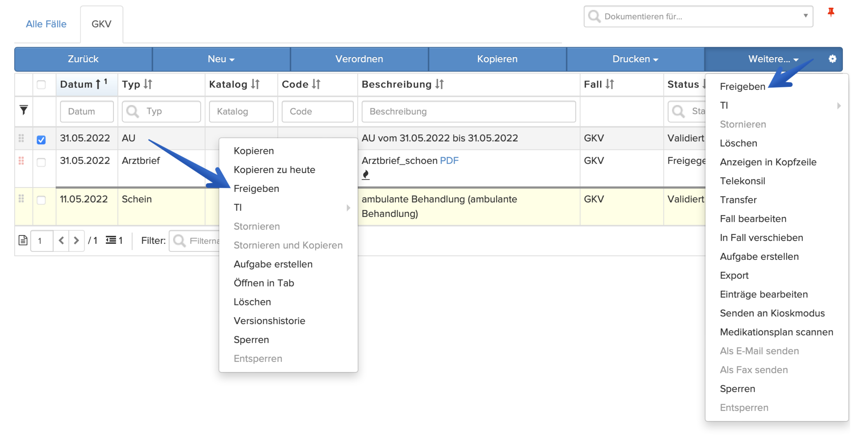The width and height of the screenshot is (868, 437).
Task: Click drag handle of Arztbrief row
Action: 21,161
